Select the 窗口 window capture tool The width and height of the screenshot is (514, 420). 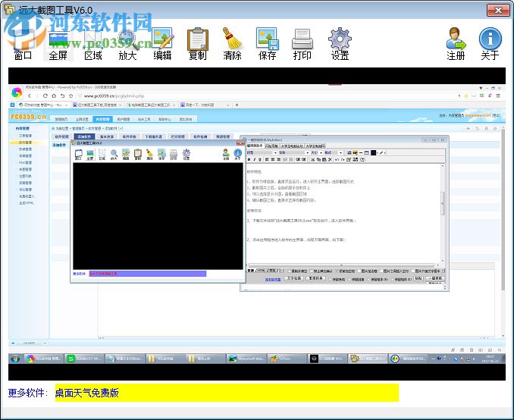[x=23, y=44]
